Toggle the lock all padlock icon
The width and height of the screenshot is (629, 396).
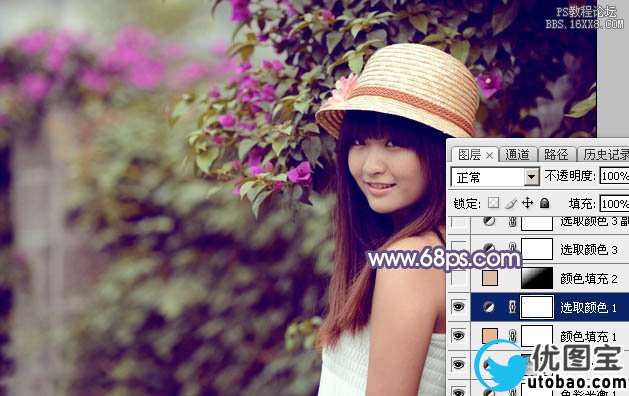pyautogui.click(x=544, y=203)
